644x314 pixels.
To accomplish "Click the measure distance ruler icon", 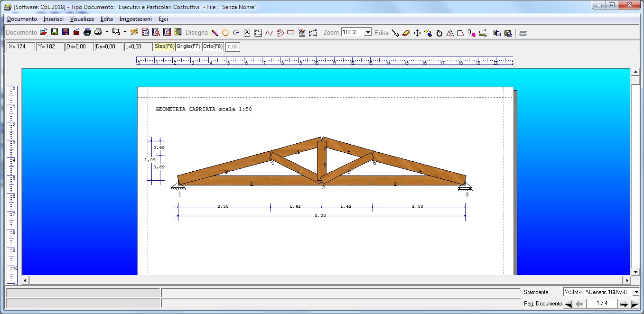I will click(483, 33).
